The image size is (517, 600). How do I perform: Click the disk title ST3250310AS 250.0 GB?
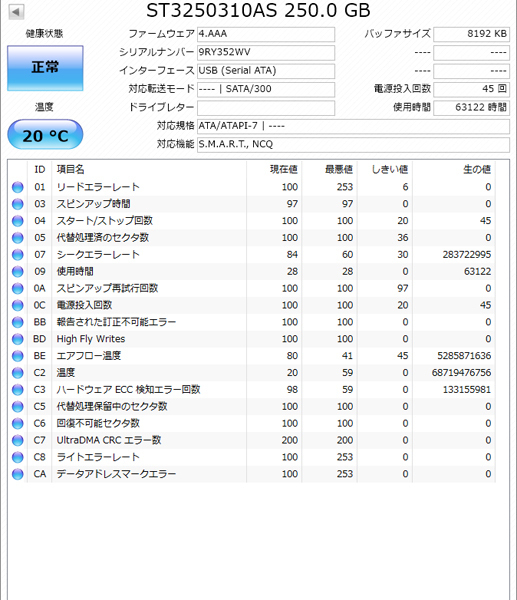(258, 10)
